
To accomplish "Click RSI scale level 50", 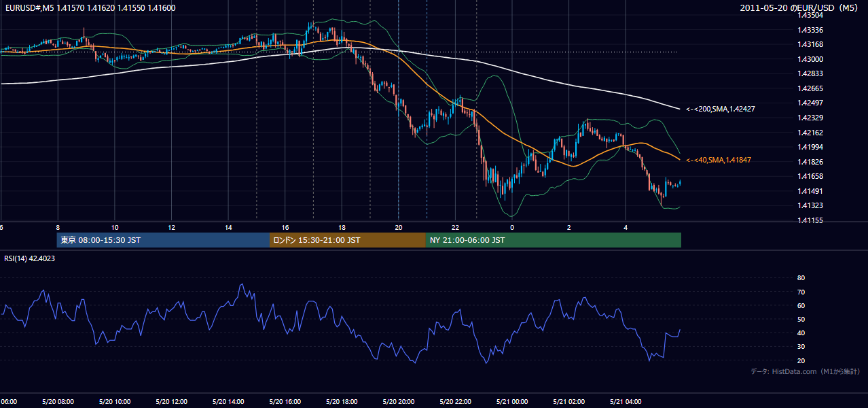I will tap(801, 319).
